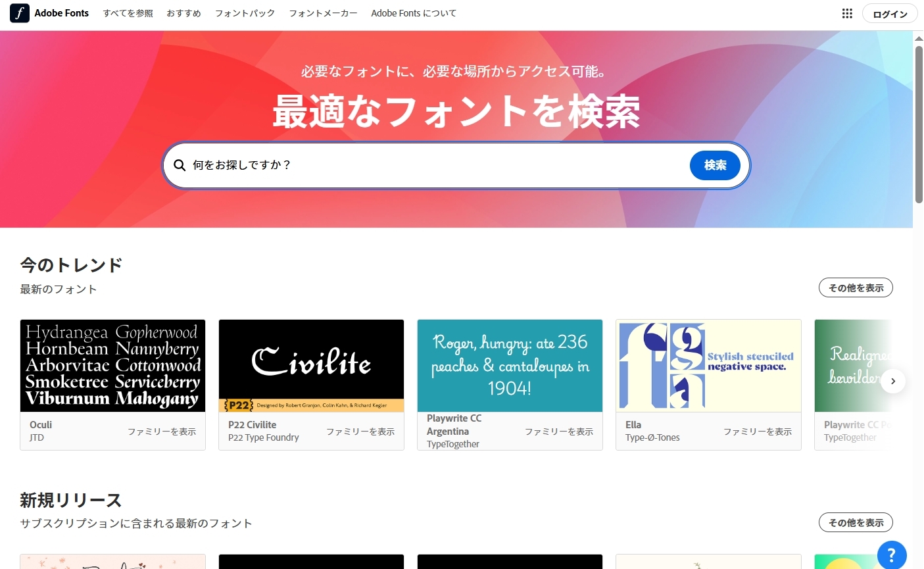
Task: Open the Ella stenciled font thumbnail
Action: pos(708,366)
